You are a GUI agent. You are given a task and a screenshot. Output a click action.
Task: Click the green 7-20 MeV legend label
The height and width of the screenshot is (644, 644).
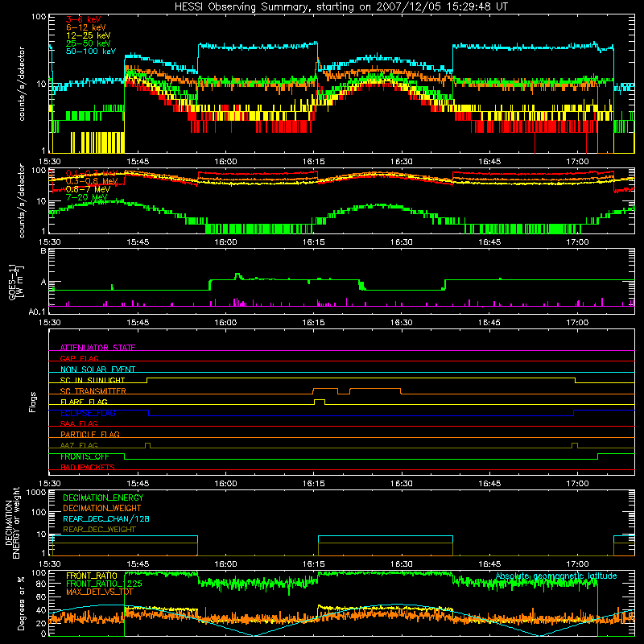pyautogui.click(x=86, y=197)
